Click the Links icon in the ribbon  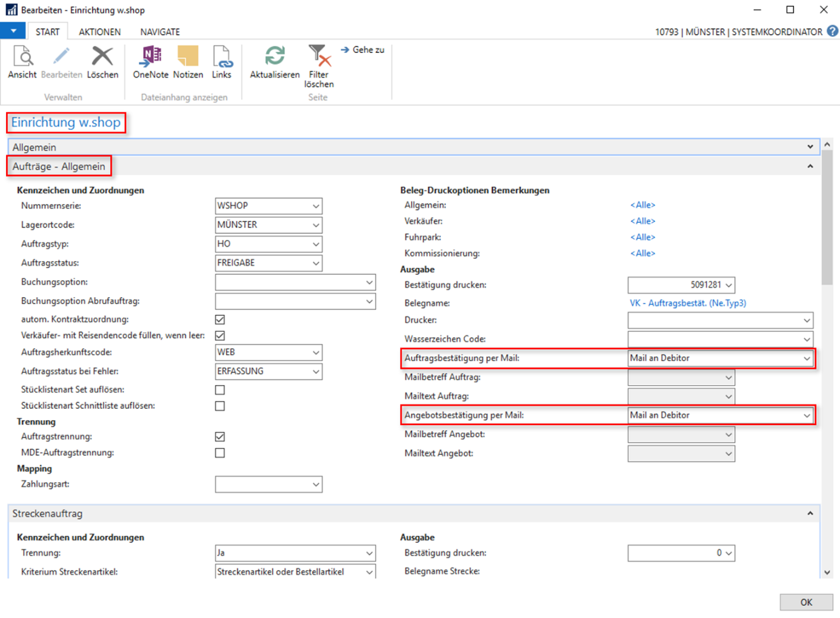pyautogui.click(x=221, y=56)
